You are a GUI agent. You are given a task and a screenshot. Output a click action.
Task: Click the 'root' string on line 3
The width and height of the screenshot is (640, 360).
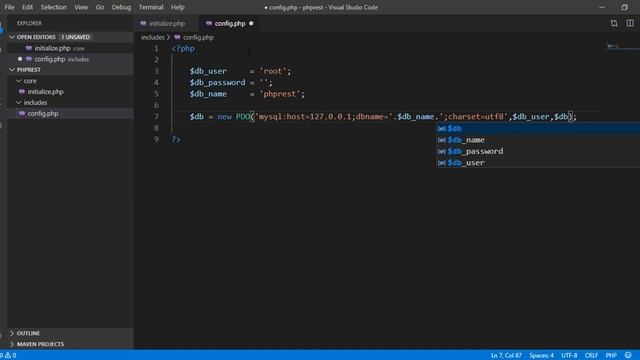[x=273, y=71]
